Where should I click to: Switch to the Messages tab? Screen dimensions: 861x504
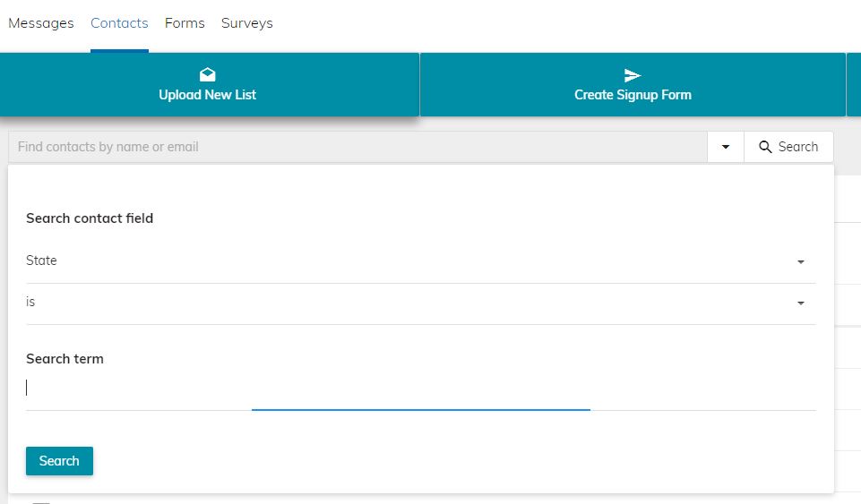[40, 23]
